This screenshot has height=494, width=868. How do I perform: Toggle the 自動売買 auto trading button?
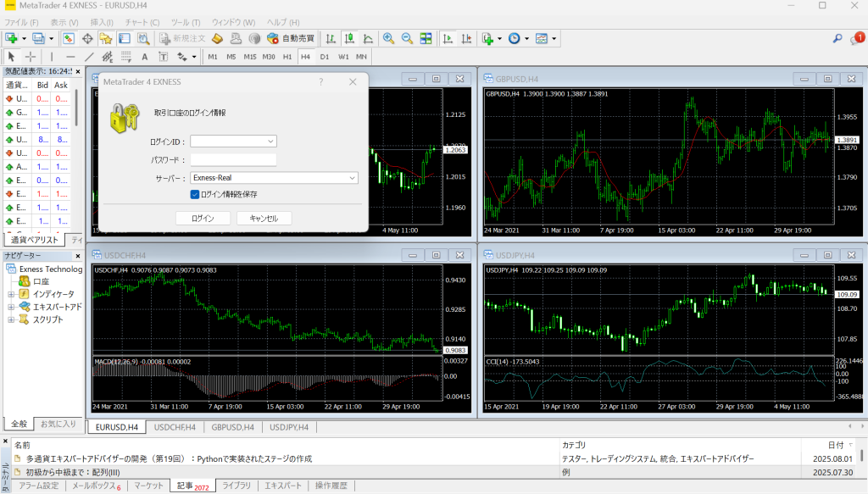tap(291, 38)
